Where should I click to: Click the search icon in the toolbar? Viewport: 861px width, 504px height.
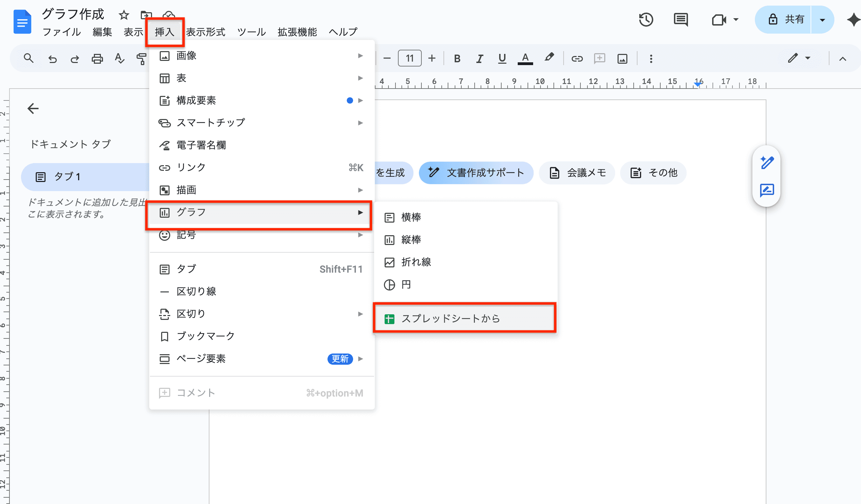[29, 58]
